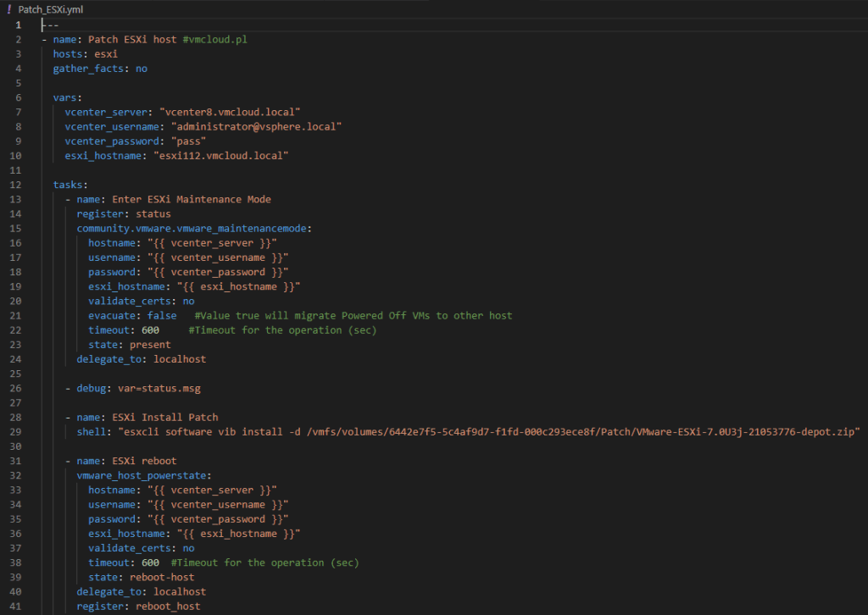Viewport: 868px width, 615px height.
Task: Click the evacuate: false value
Action: click(162, 316)
